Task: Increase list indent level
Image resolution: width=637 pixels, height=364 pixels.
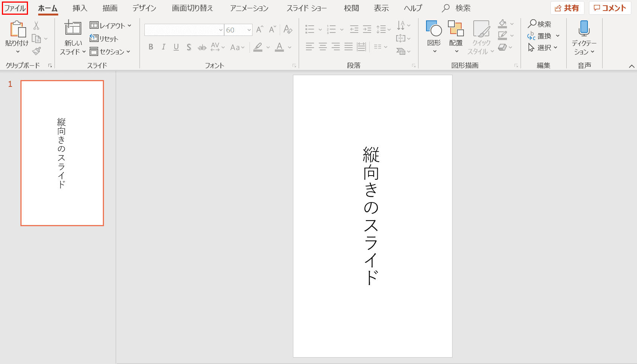Action: tap(367, 29)
